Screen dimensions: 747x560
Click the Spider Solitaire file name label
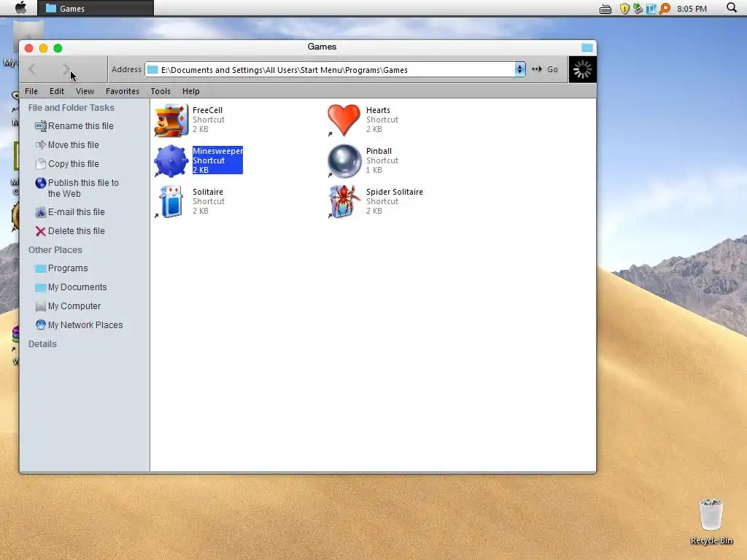tap(395, 192)
